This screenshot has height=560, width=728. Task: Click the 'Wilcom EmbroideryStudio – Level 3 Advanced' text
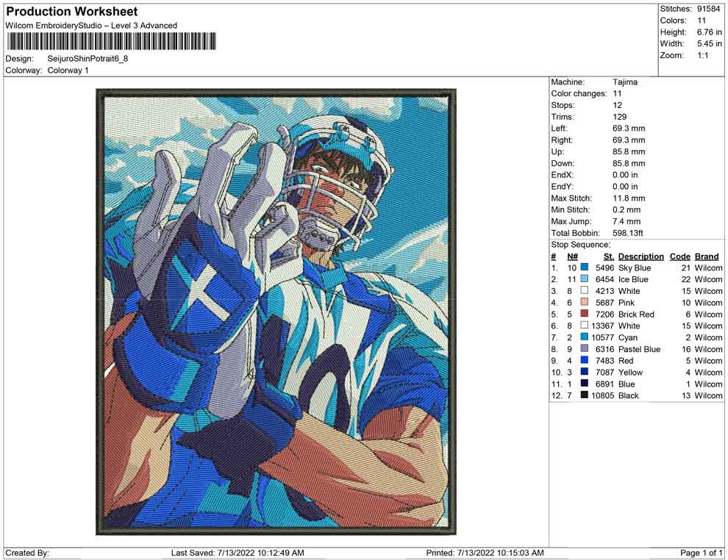[91, 26]
